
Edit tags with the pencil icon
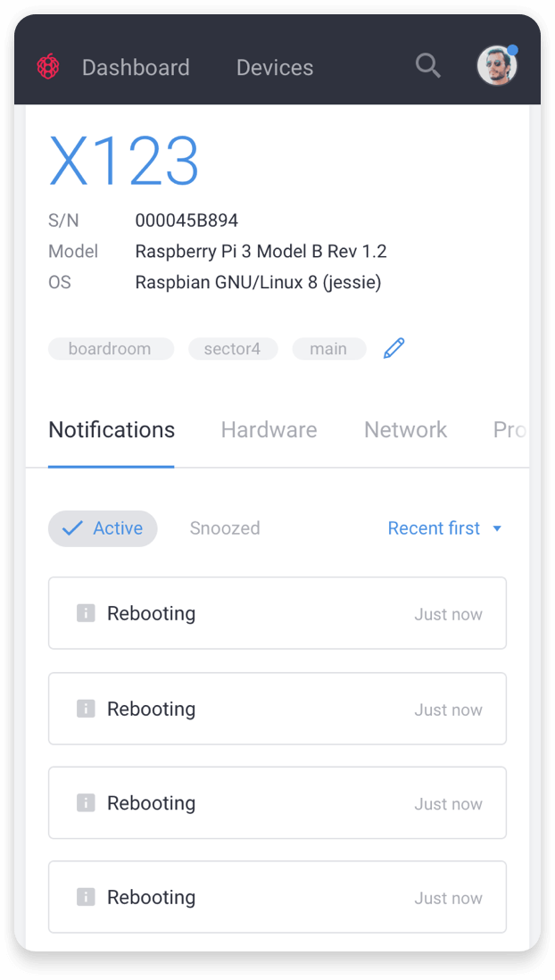[x=393, y=348]
